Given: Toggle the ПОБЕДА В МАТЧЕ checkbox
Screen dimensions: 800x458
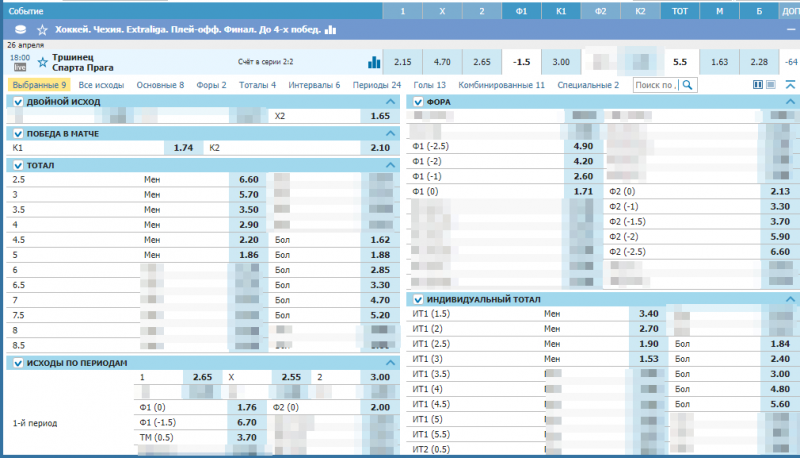Looking at the screenshot, I should tap(17, 133).
